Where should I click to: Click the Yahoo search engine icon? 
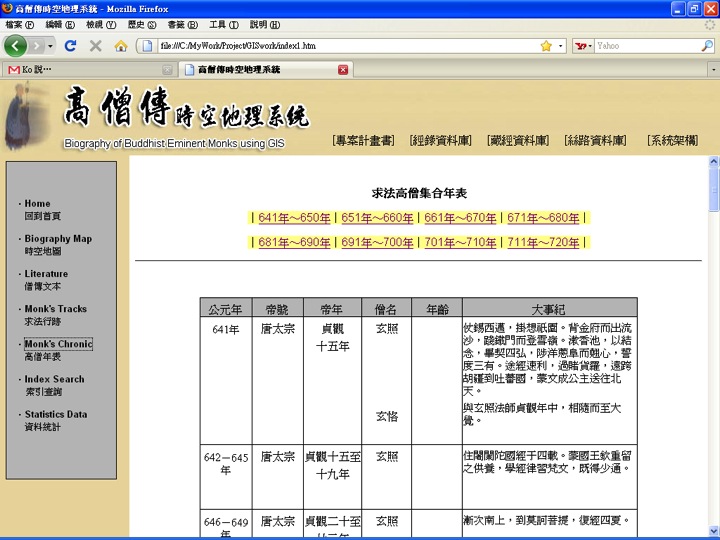pyautogui.click(x=581, y=46)
